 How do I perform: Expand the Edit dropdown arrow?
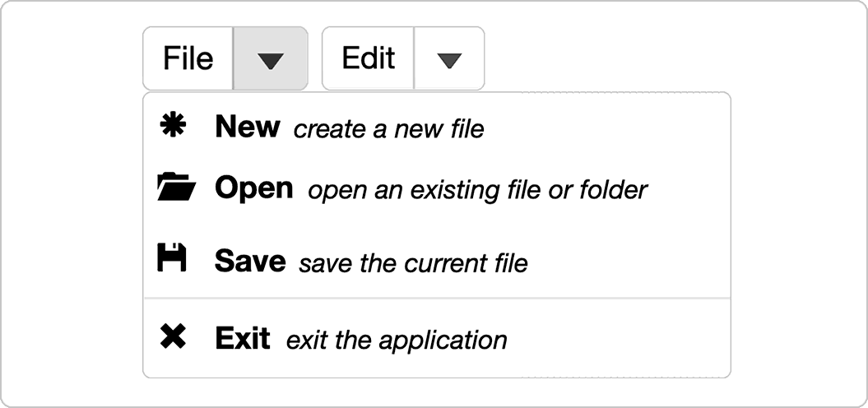(x=449, y=58)
